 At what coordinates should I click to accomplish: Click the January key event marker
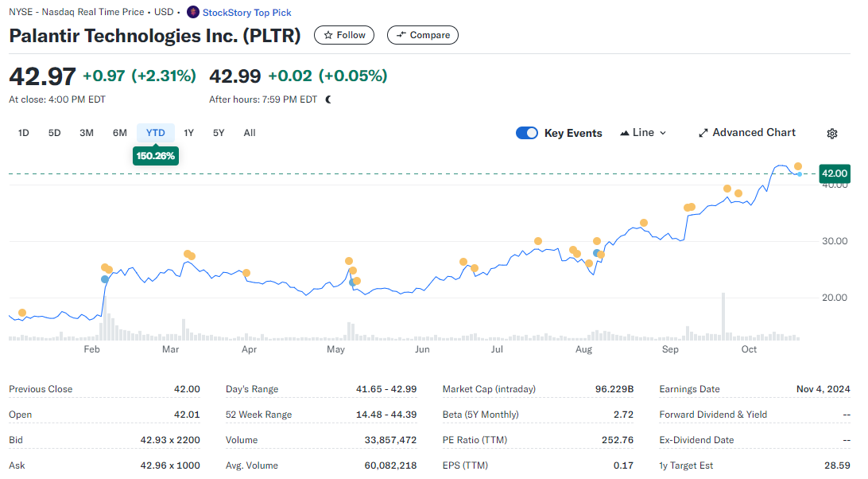[x=22, y=313]
